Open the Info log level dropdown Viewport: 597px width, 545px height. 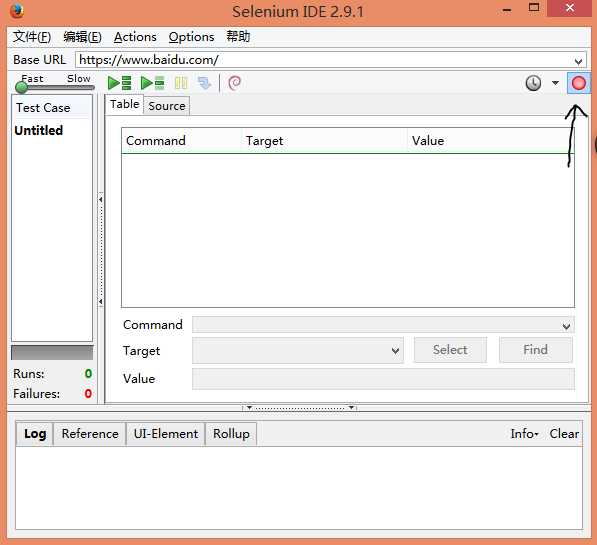tap(524, 433)
